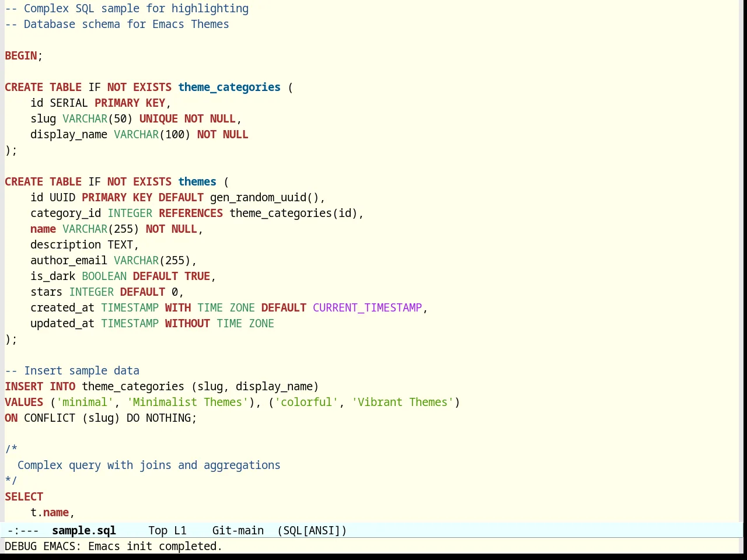This screenshot has width=747, height=560.
Task: Click VARCHAR(50) in the slug column line
Action: tap(98, 118)
